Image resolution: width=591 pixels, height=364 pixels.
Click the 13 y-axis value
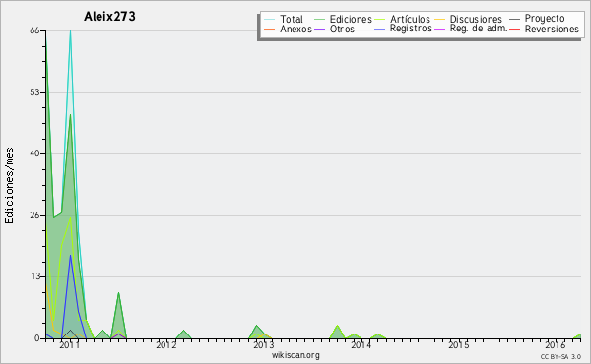(34, 276)
